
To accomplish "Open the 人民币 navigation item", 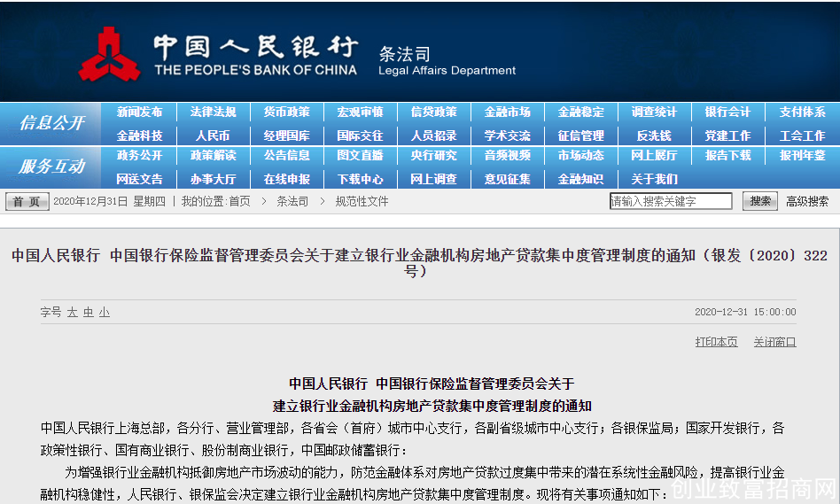I will (213, 136).
